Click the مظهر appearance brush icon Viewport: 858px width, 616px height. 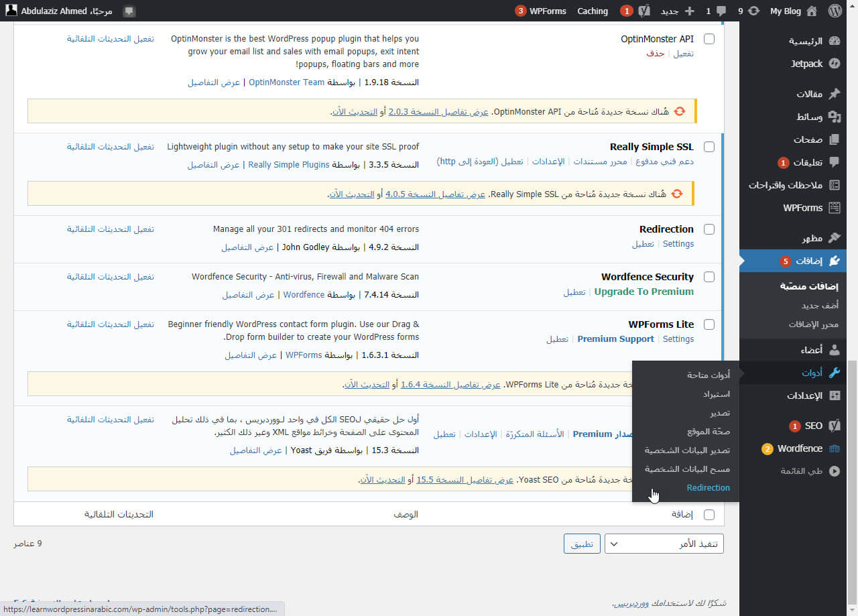(x=835, y=238)
